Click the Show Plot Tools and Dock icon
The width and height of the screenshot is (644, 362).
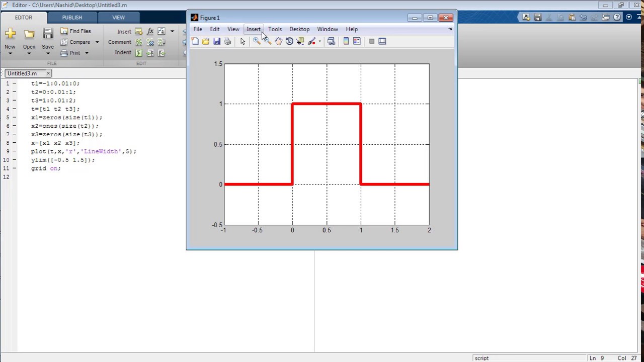pyautogui.click(x=382, y=41)
